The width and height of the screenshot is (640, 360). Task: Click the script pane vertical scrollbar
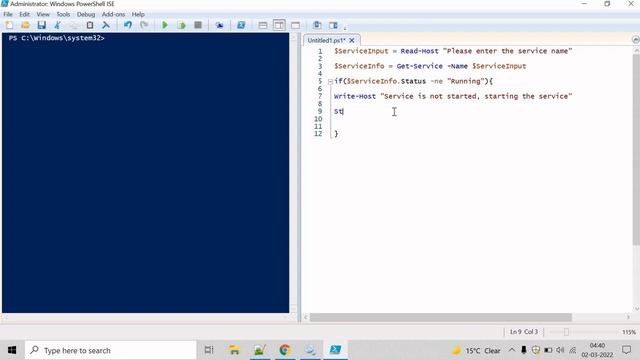click(x=636, y=150)
